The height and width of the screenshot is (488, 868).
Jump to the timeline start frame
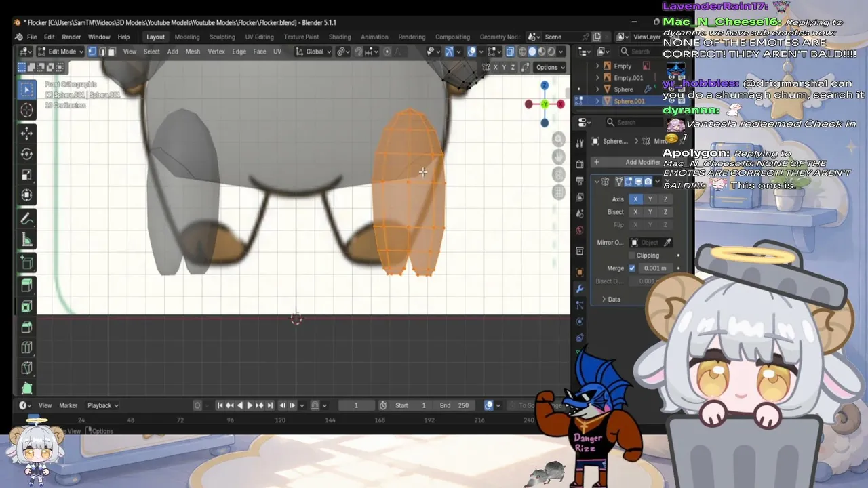tap(220, 405)
